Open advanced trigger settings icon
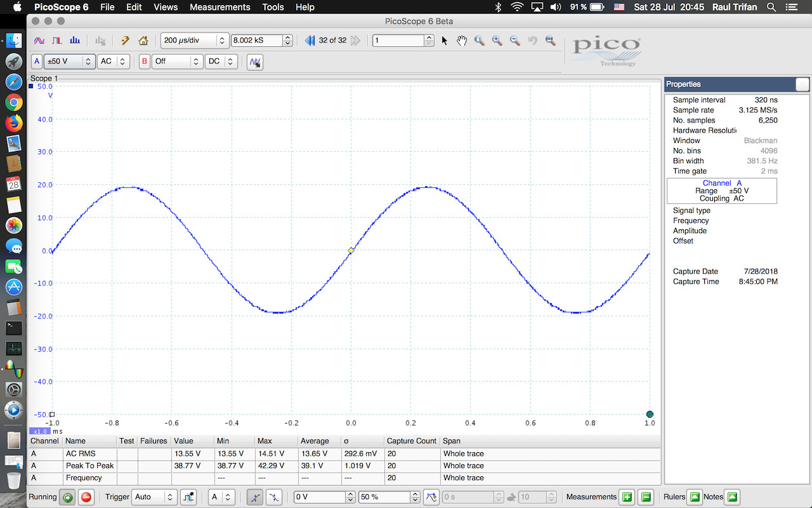This screenshot has height=508, width=812. [188, 497]
